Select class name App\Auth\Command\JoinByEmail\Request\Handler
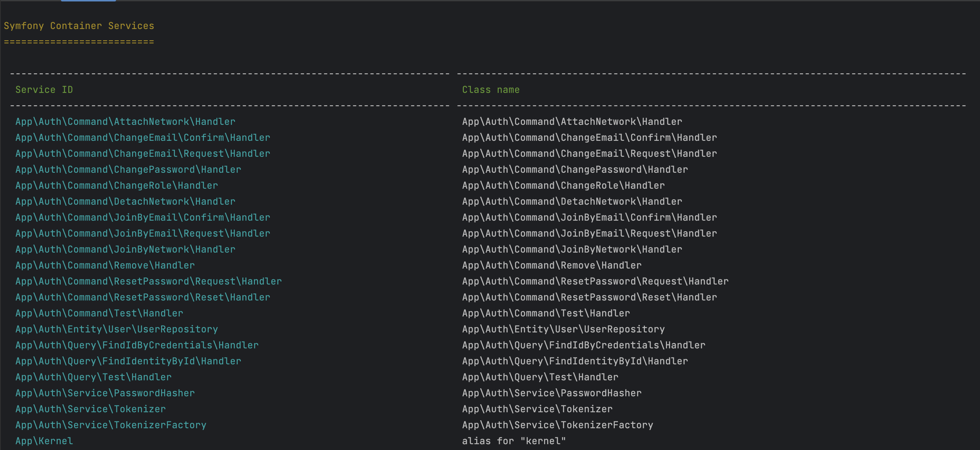The width and height of the screenshot is (980, 450). pos(590,234)
